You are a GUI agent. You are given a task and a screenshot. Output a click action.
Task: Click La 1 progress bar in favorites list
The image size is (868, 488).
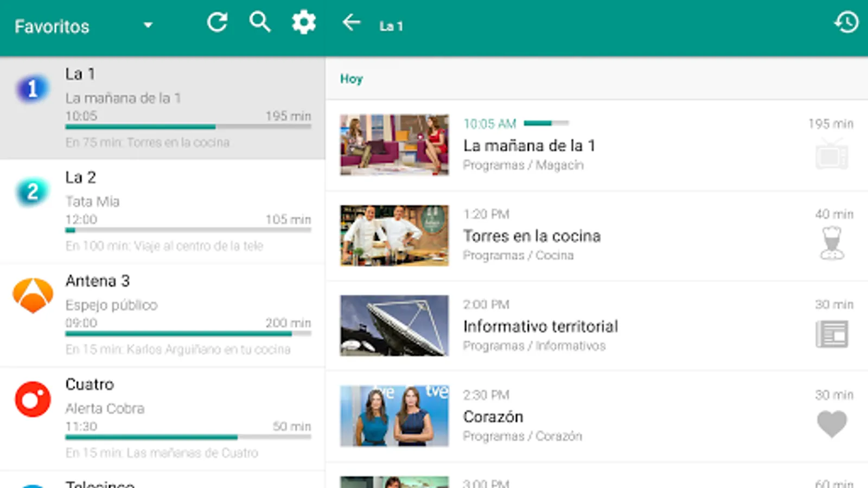tap(188, 127)
